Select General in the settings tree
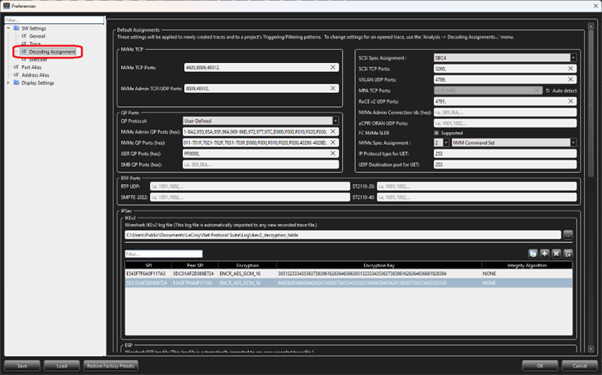 coord(37,36)
